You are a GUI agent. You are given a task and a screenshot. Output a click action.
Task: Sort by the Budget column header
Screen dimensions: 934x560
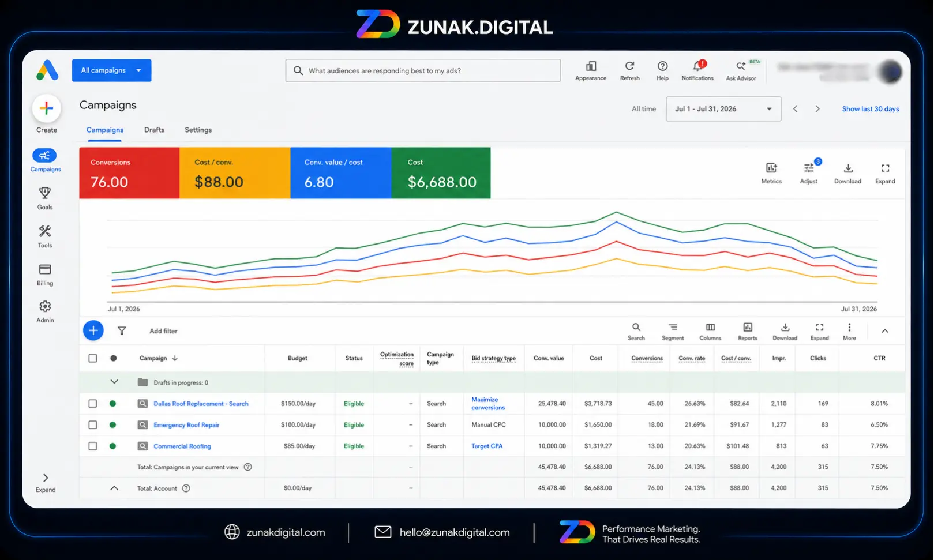pos(298,358)
